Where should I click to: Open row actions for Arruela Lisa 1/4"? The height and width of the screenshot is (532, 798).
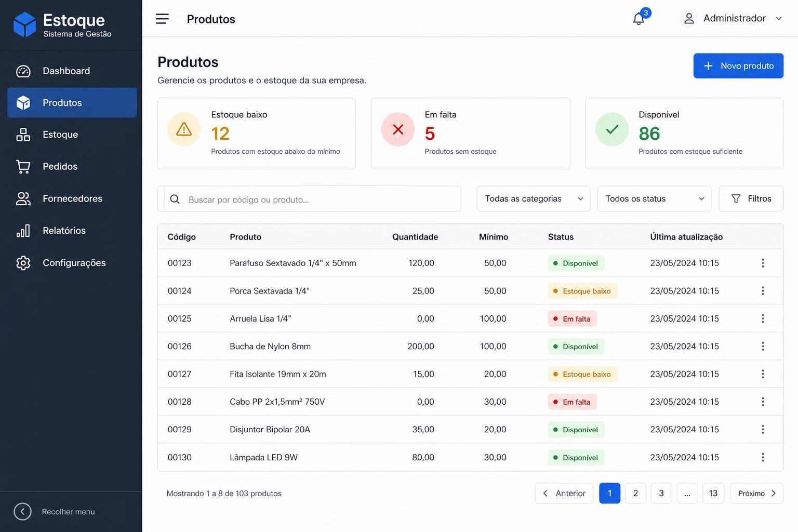763,318
